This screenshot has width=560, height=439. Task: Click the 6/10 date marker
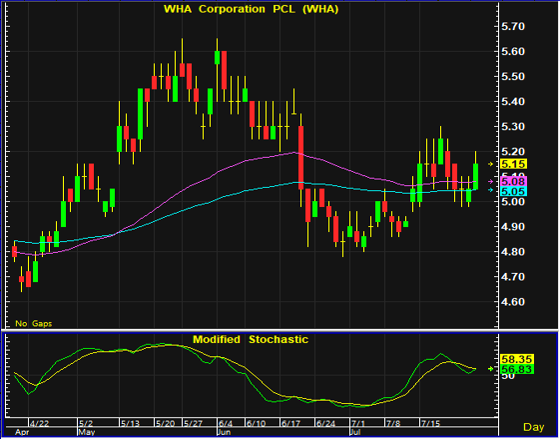(256, 424)
